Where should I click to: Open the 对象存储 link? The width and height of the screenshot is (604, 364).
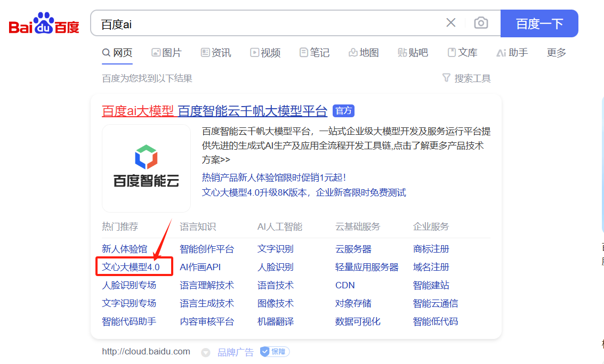[353, 304]
